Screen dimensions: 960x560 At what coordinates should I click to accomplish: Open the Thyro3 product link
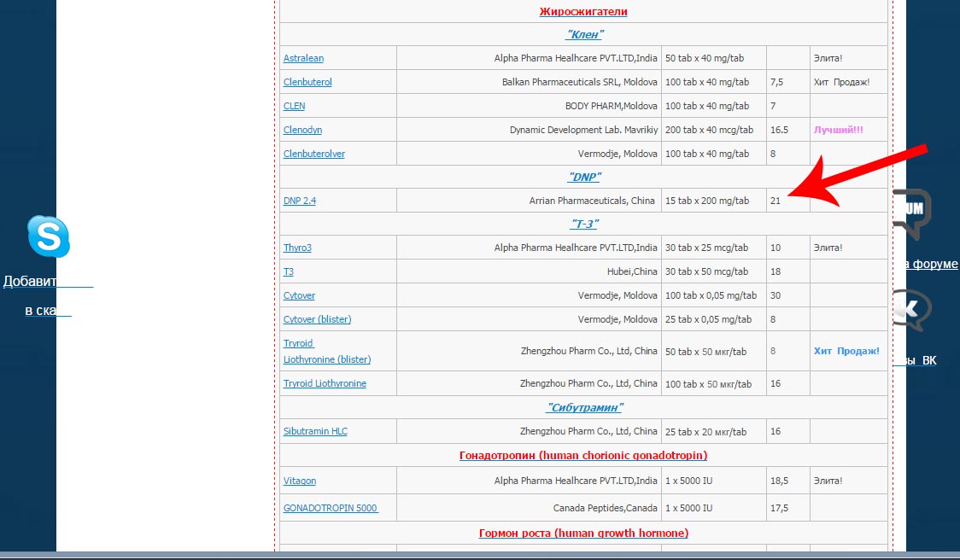[x=297, y=248]
